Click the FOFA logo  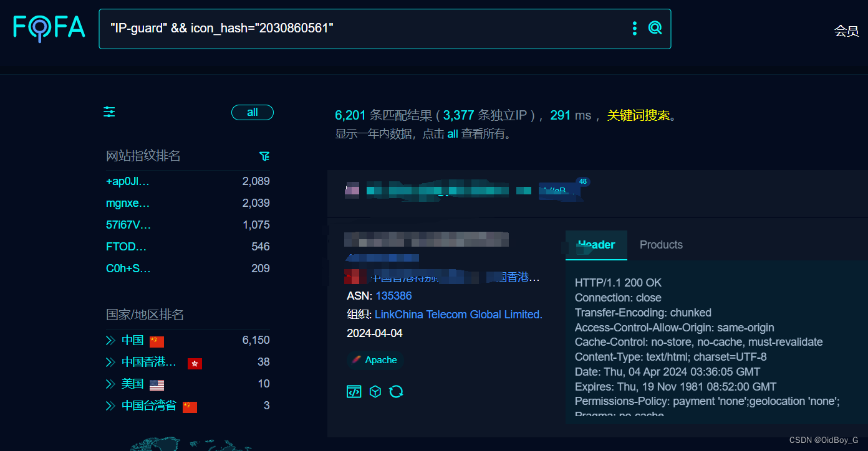pyautogui.click(x=49, y=28)
